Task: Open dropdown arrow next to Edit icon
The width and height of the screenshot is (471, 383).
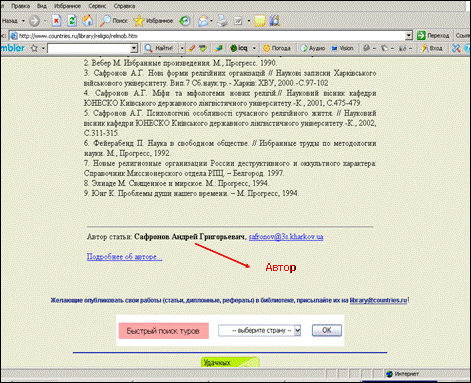Action: (248, 21)
